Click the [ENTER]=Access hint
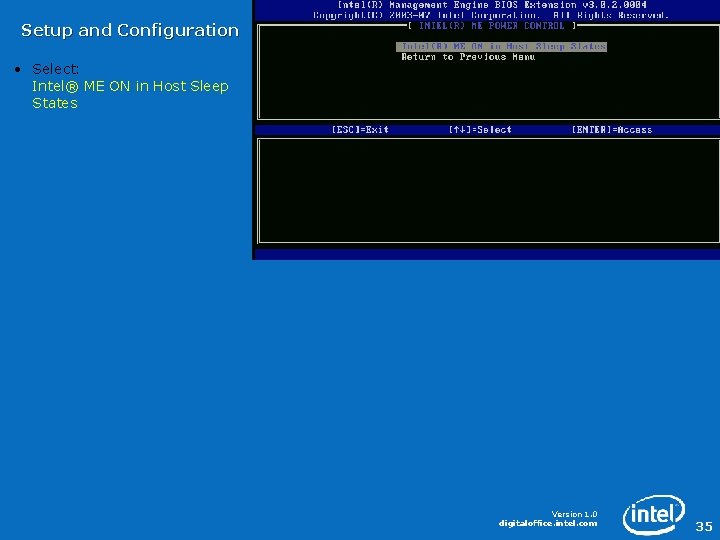 coord(612,129)
